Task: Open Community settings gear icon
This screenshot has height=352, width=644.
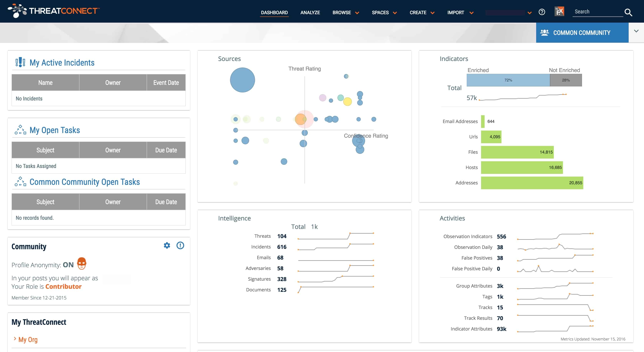Action: click(167, 245)
